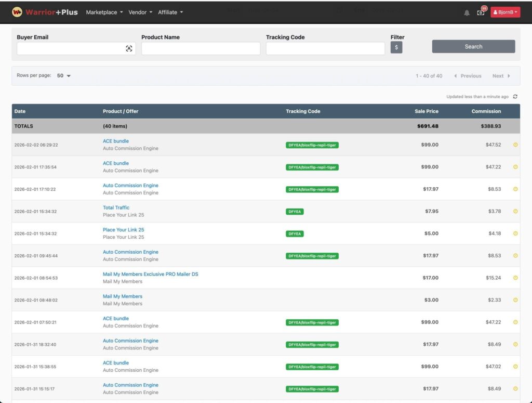Image resolution: width=532 pixels, height=403 pixels.
Task: Expand the Rows per page dropdown
Action: (x=64, y=76)
